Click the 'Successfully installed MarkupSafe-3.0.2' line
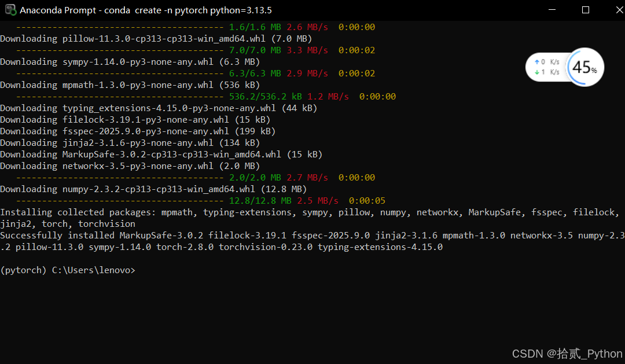The width and height of the screenshot is (625, 364). (312, 235)
